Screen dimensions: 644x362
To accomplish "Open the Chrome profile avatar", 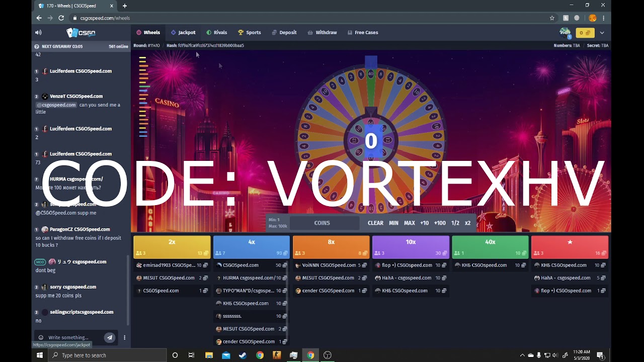I will click(593, 18).
